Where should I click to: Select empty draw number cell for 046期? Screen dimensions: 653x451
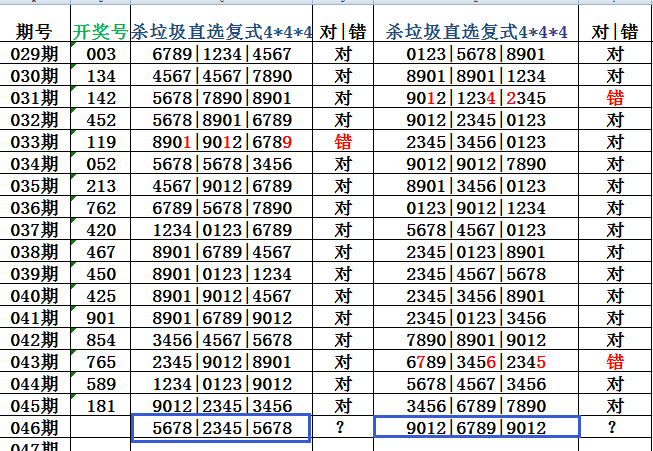click(x=100, y=428)
